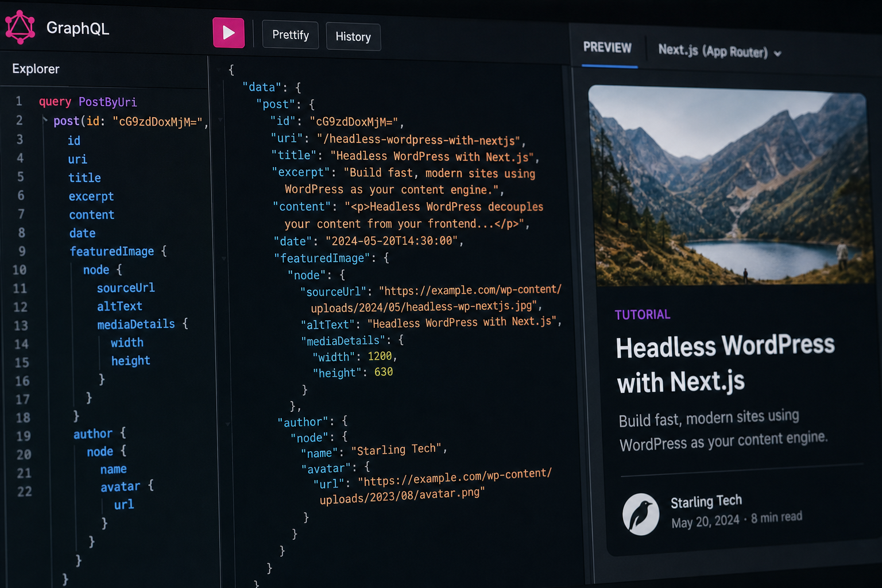Screen dimensions: 882x588
Task: Click "/headless-wordpress-with-nextjs" uri value
Action: (419, 140)
